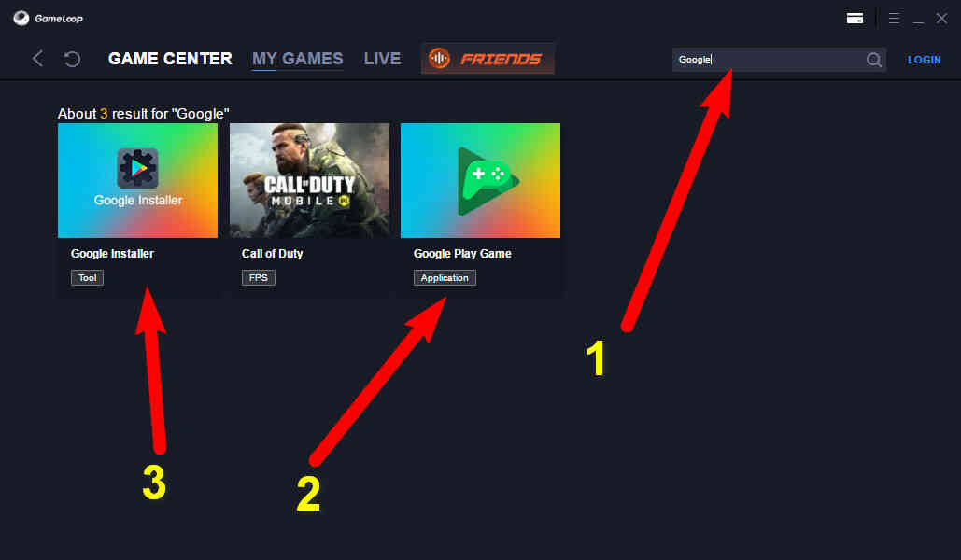The image size is (961, 560).
Task: Minimize the GameLoop window
Action: tap(918, 20)
